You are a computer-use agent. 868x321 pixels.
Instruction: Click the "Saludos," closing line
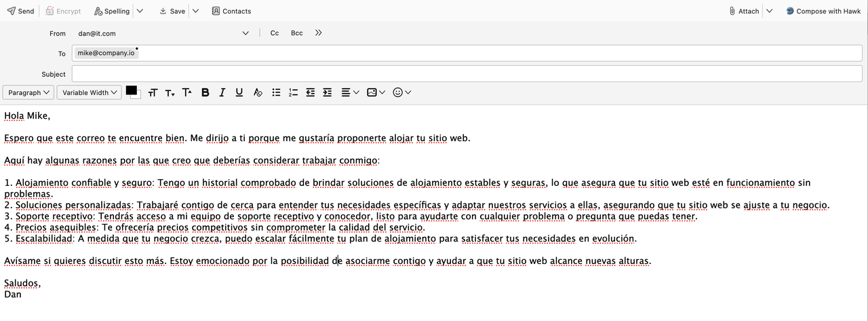[22, 283]
